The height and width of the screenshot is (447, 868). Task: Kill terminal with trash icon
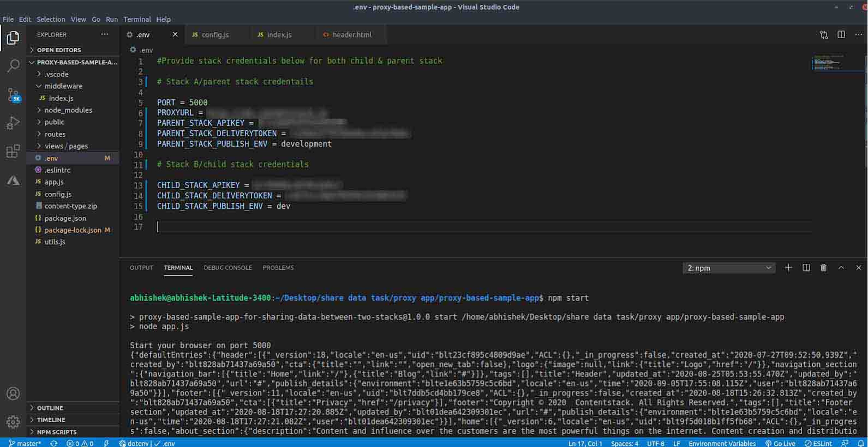click(x=823, y=268)
